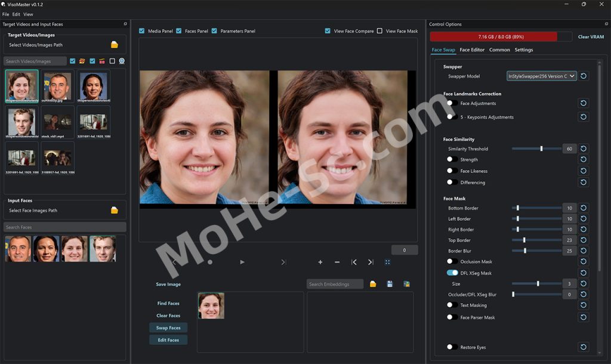
Task: Open the Edit menu
Action: click(x=16, y=14)
